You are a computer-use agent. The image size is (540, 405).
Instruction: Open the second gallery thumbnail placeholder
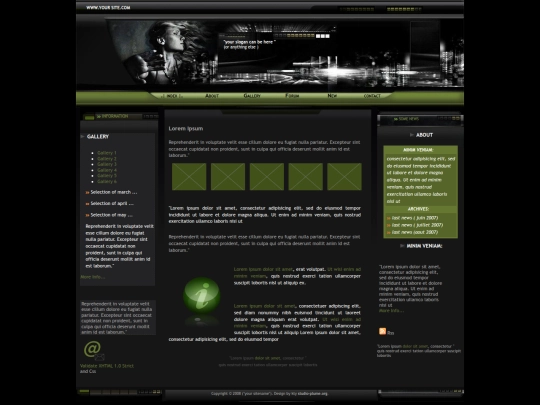(x=228, y=177)
